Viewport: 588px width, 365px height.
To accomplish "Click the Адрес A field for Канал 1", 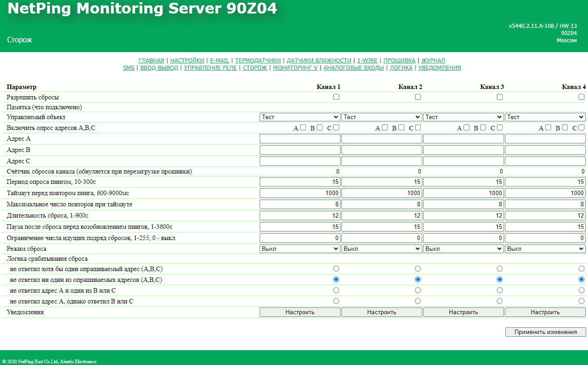I will coord(300,139).
